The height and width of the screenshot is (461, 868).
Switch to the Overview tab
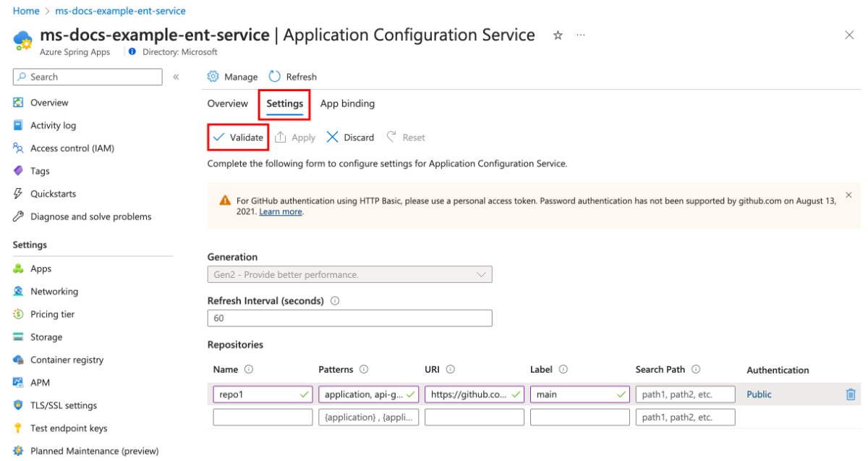[x=227, y=103]
